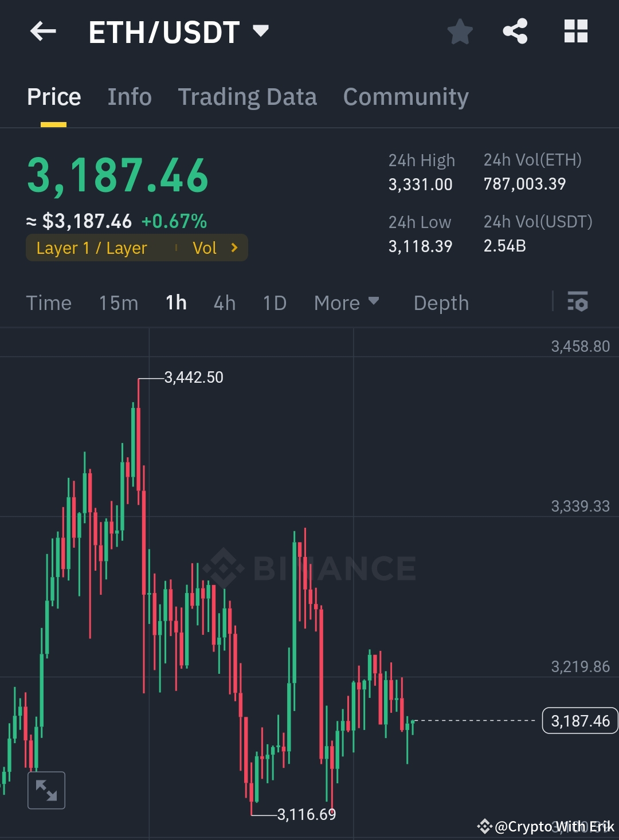Enable the 15m chart interval
The image size is (619, 840).
[x=118, y=303]
